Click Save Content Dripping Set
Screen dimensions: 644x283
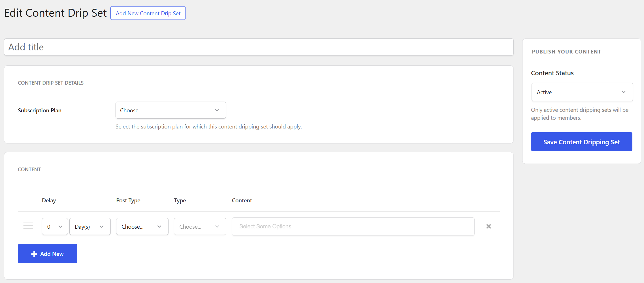[582, 142]
